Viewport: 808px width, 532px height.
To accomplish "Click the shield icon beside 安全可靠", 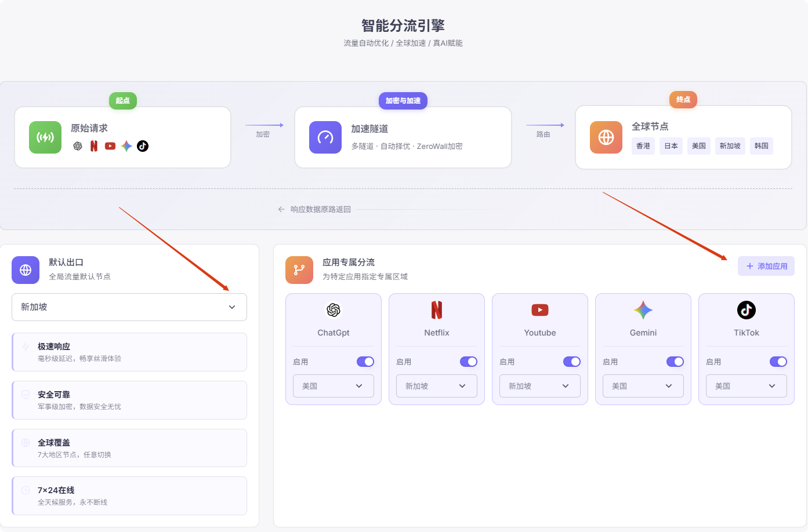I will click(x=26, y=395).
